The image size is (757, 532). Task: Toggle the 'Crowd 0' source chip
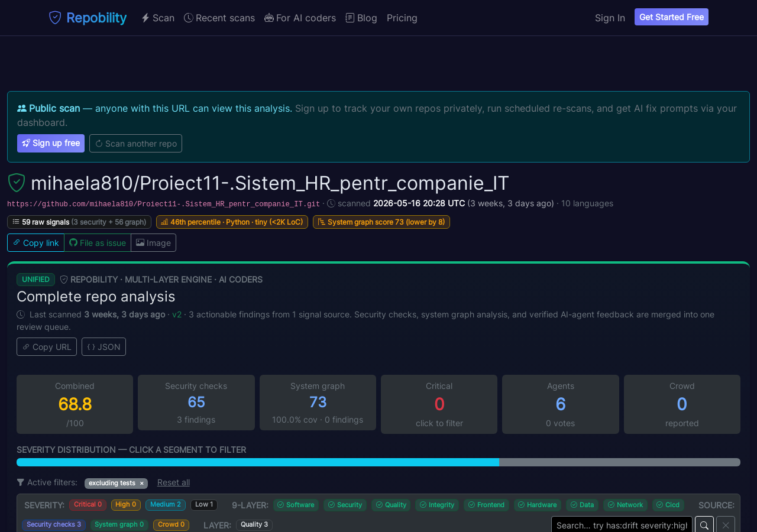(x=171, y=525)
